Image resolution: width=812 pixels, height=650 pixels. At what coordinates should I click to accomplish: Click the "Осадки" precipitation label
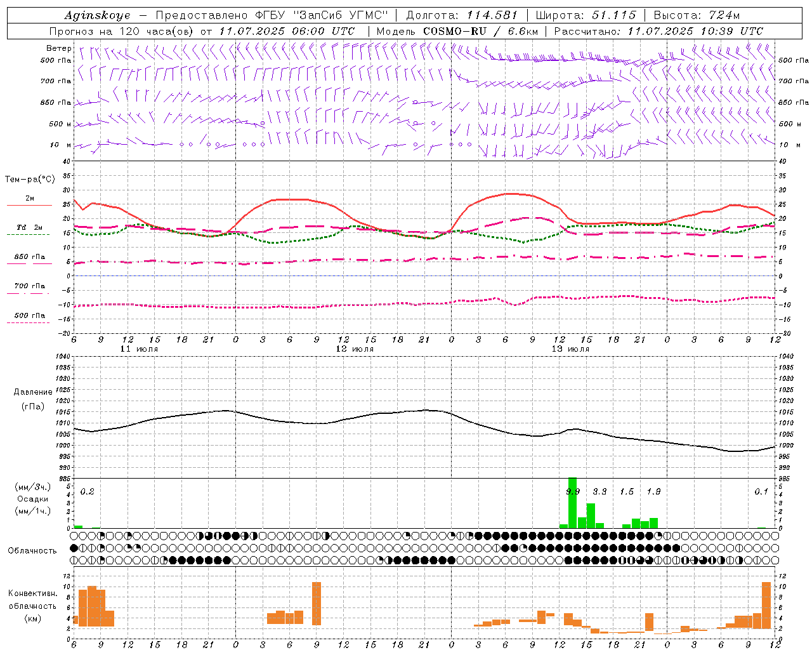tap(32, 499)
